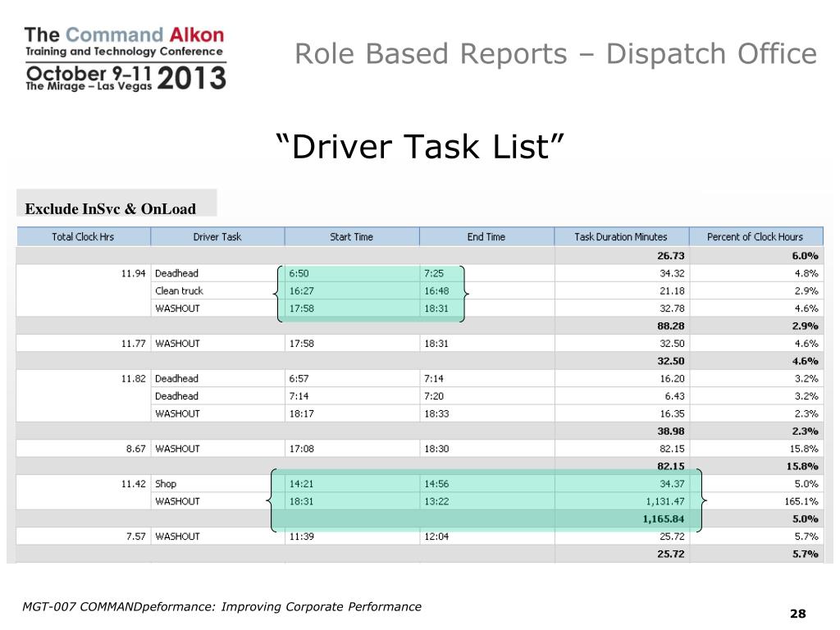
Task: Select the "End Time" column header
Action: [486, 237]
